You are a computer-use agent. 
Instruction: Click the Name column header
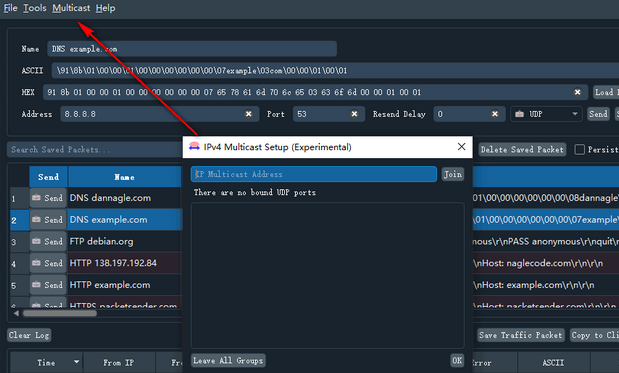pyautogui.click(x=124, y=177)
